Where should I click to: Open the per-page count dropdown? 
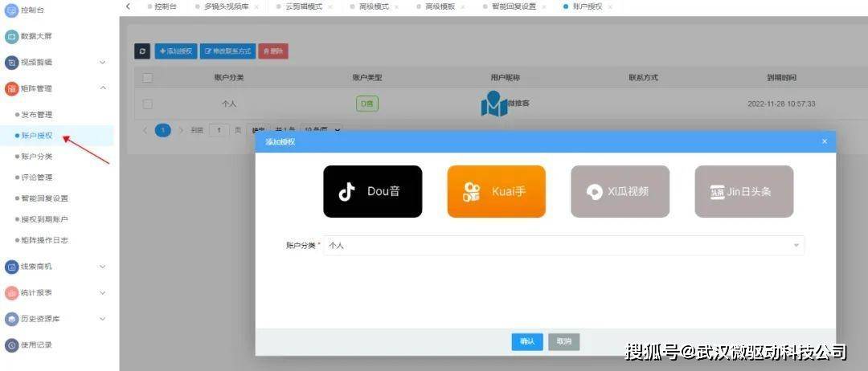(321, 130)
